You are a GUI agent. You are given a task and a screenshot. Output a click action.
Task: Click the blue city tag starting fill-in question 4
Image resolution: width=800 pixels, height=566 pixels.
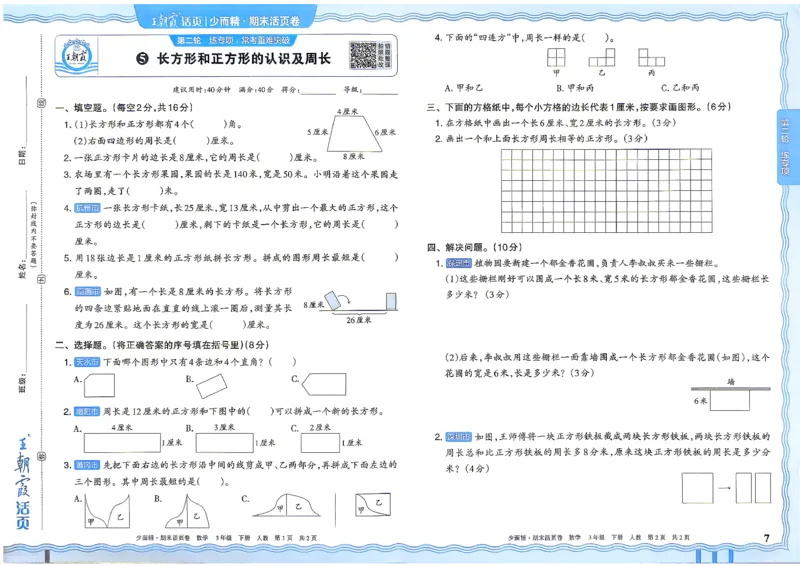point(87,208)
